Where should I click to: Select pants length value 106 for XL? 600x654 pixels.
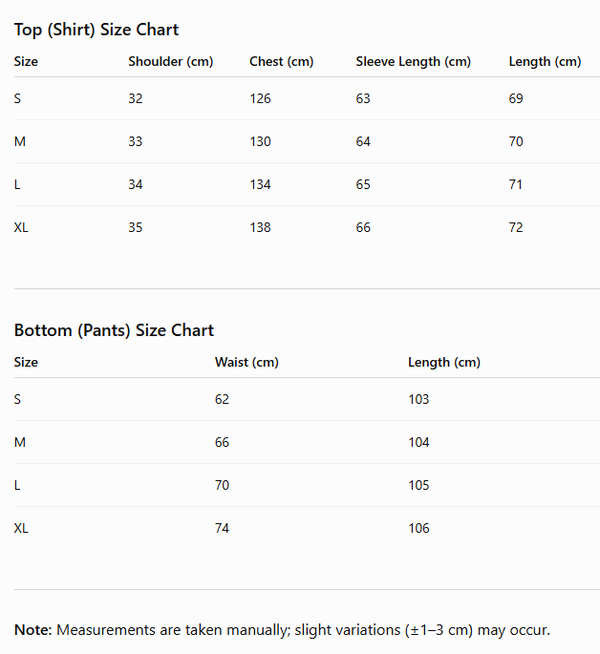[x=419, y=528]
